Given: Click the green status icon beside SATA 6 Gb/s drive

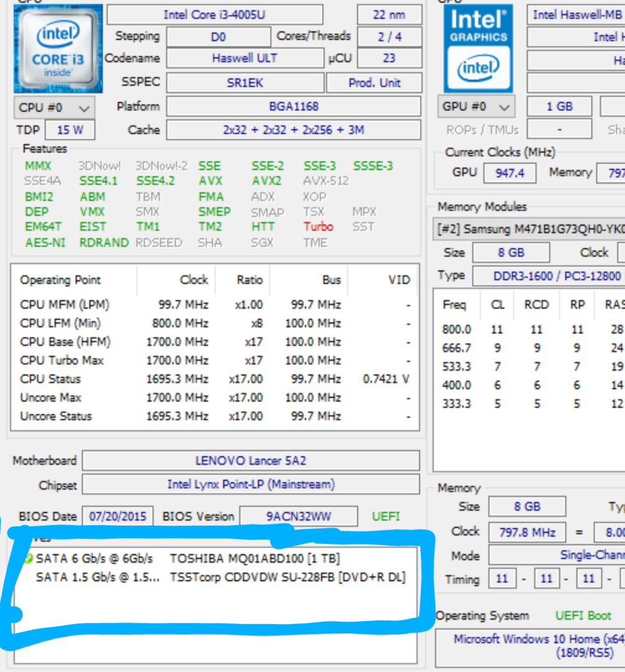Looking at the screenshot, I should pyautogui.click(x=28, y=558).
